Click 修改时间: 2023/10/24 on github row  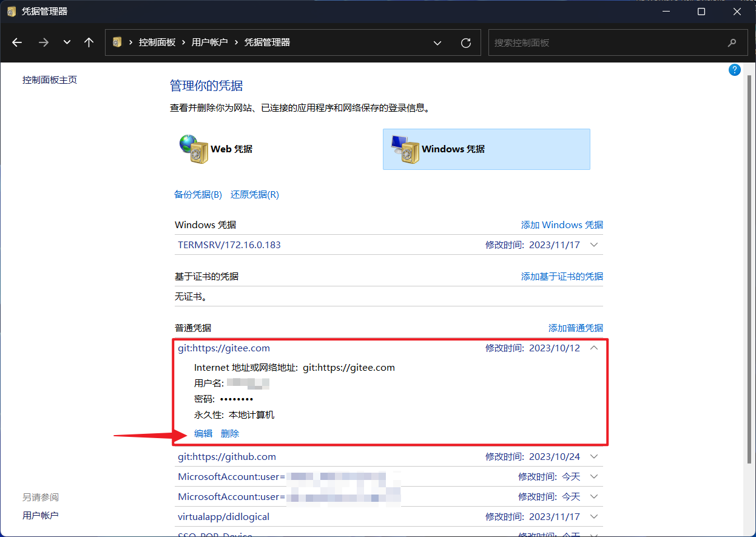(x=533, y=457)
